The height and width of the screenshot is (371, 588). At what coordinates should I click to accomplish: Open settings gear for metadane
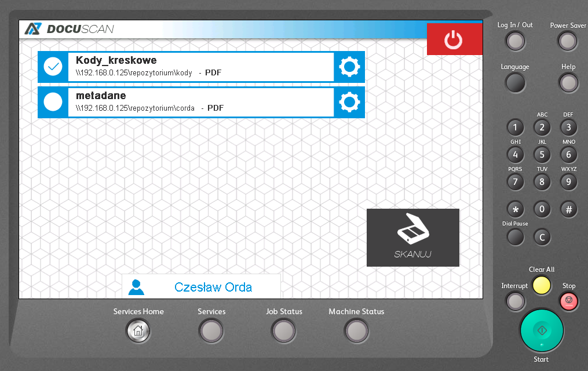349,102
